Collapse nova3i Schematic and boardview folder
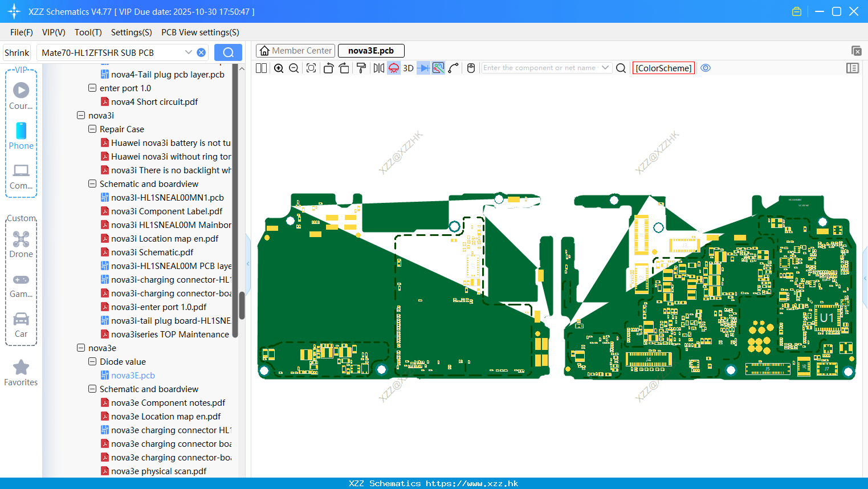 click(x=92, y=184)
